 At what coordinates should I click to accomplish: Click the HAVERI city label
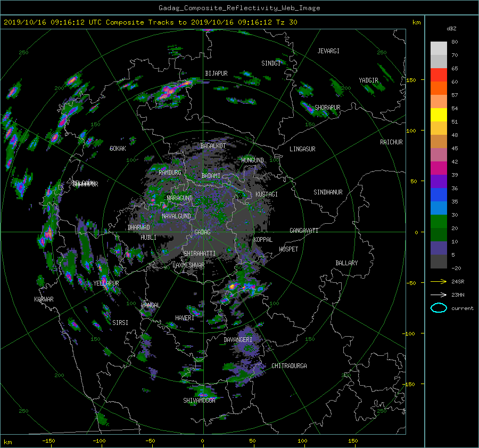point(185,318)
